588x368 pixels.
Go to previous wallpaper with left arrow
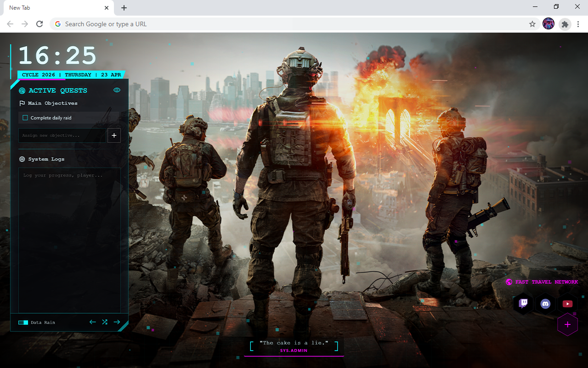pos(93,322)
